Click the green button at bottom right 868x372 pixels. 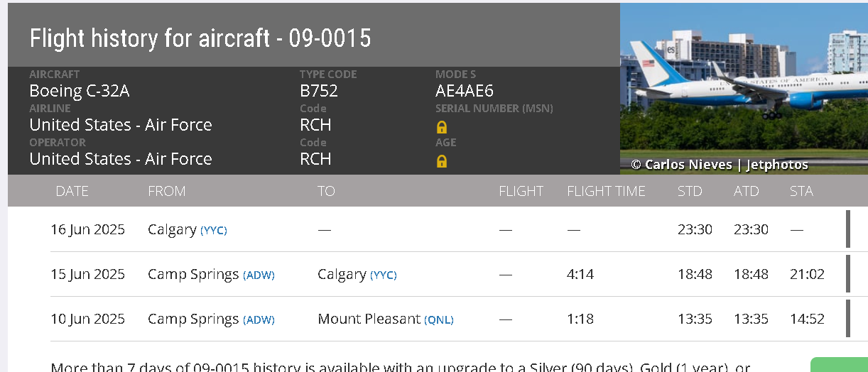[839, 365]
